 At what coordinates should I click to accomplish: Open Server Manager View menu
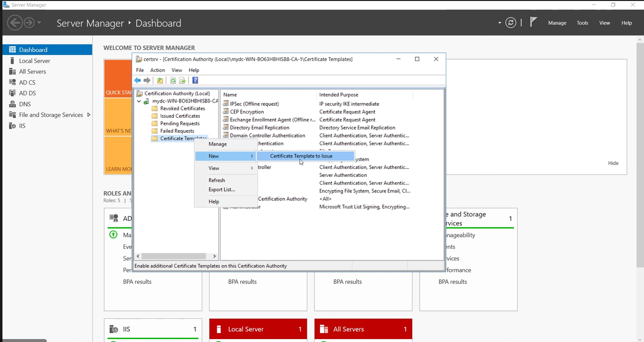(x=605, y=23)
